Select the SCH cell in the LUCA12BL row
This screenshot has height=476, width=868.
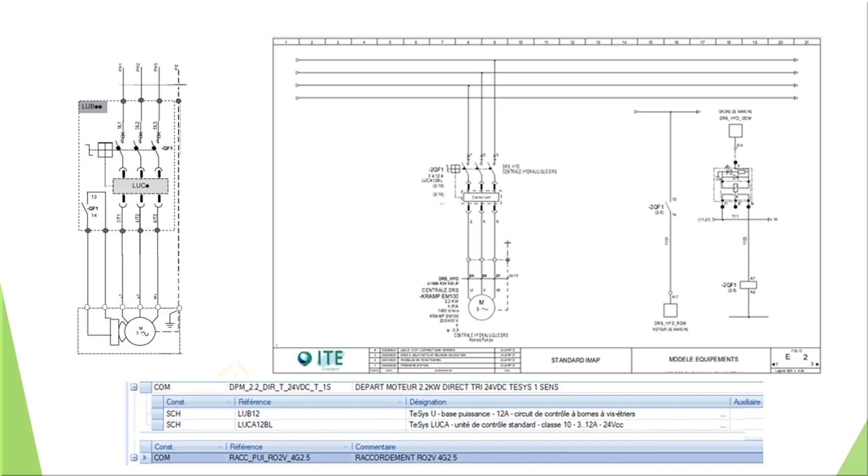(x=199, y=424)
